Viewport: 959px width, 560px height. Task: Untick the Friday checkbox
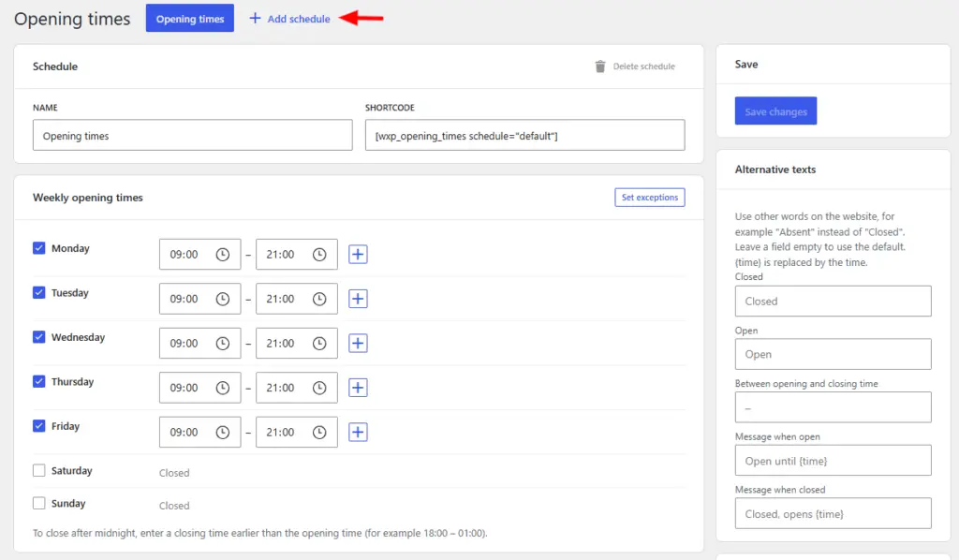coord(39,426)
